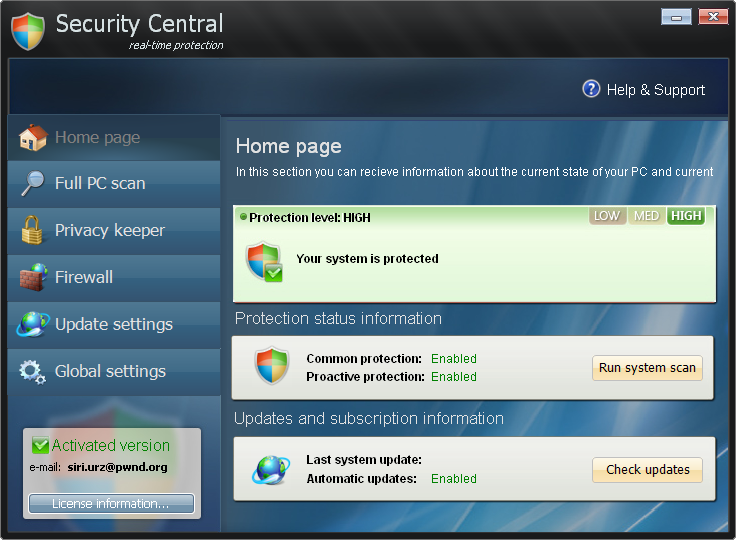Open the Full PC scan section
The image size is (736, 540).
point(114,184)
